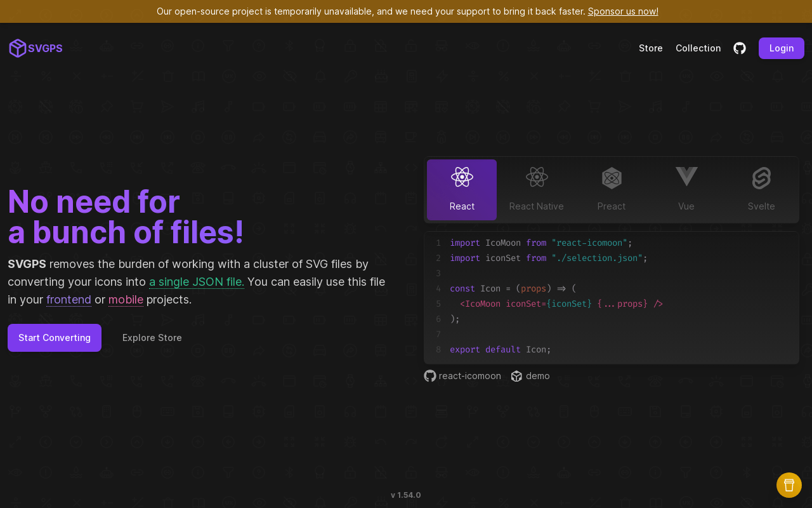Click the yellow coffee cup donate button
Viewport: 812px width, 508px height.
coord(789,485)
